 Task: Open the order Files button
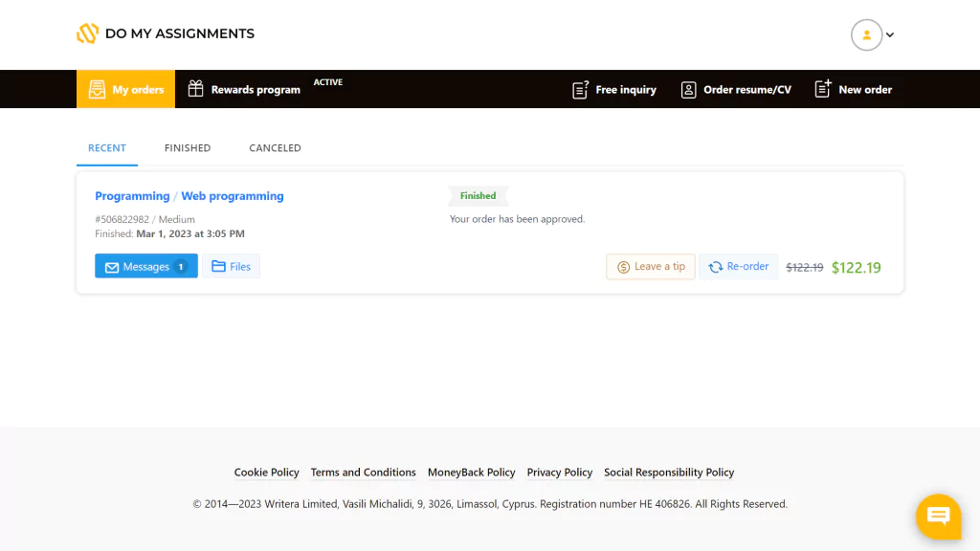click(232, 266)
